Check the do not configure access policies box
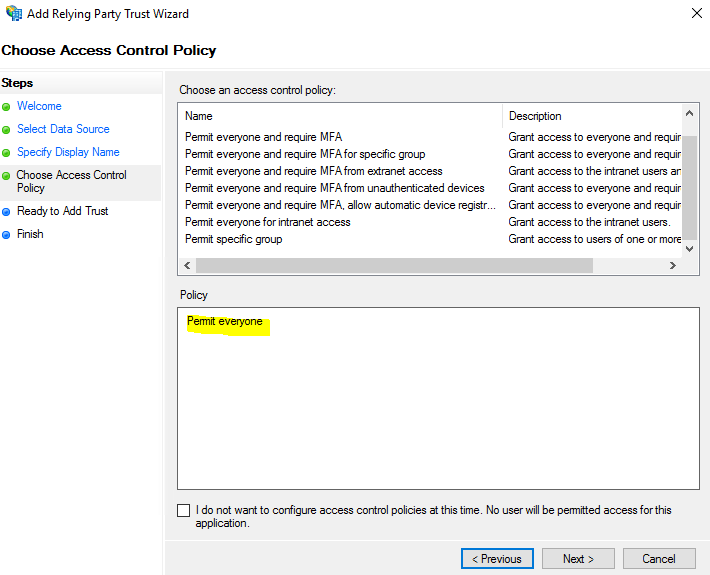Screen dimensions: 710x575 [183, 510]
